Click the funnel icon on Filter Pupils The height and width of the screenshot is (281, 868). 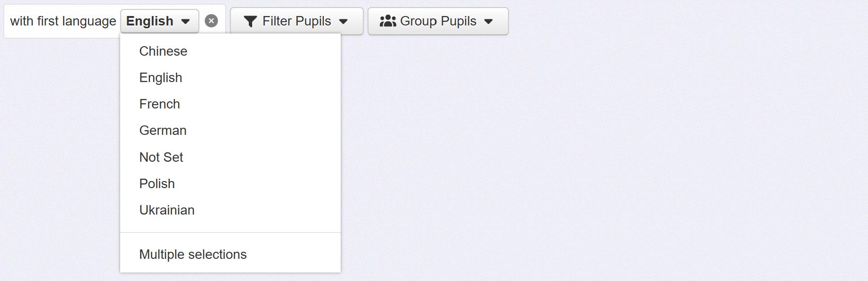[x=250, y=21]
